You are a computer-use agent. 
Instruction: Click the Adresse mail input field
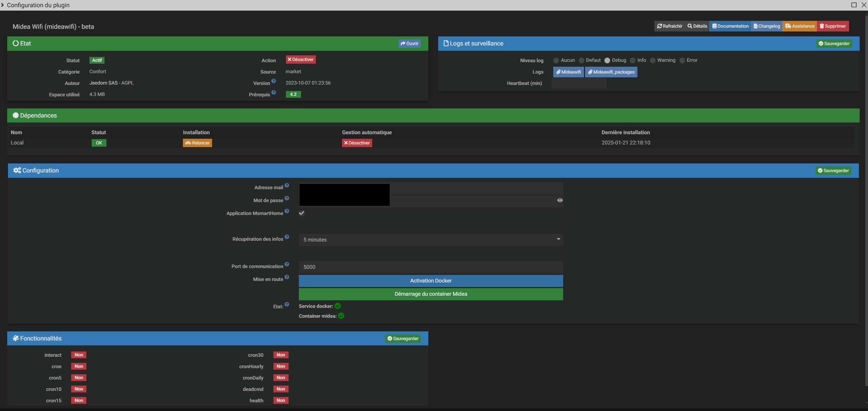(431, 188)
